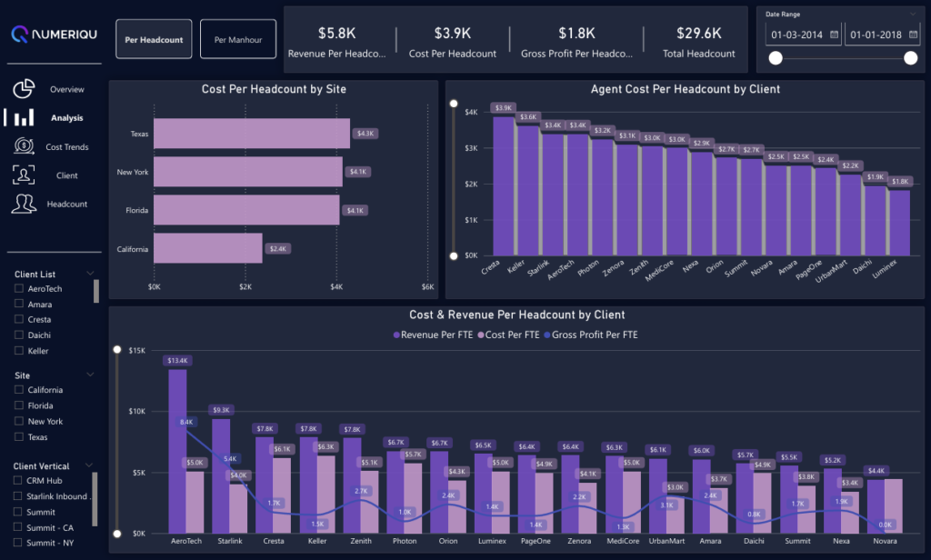The height and width of the screenshot is (560, 931).
Task: Check the AeroTech client checkbox
Action: pos(19,288)
